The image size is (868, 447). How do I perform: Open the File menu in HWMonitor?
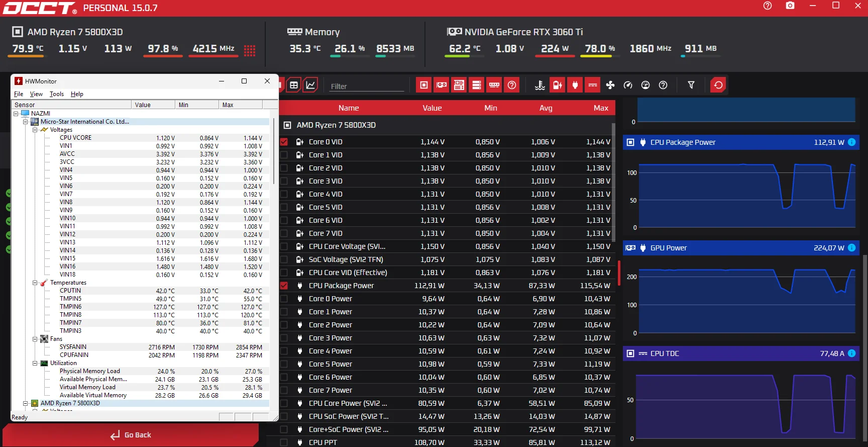click(x=19, y=94)
